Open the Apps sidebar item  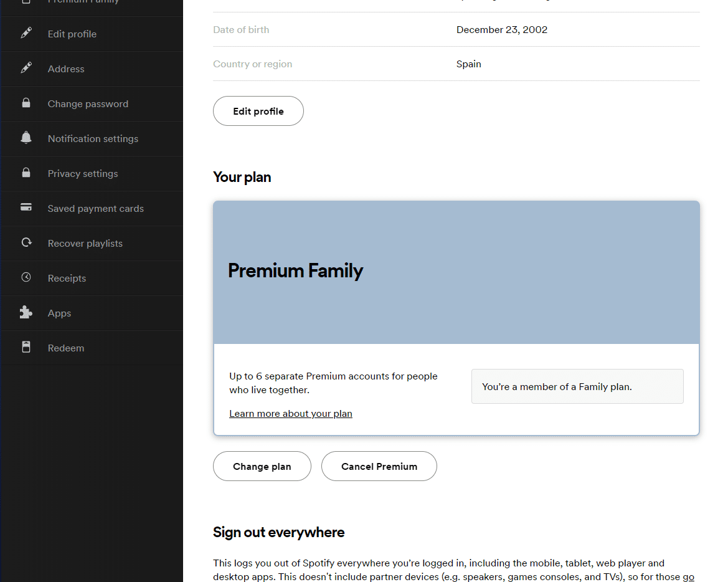[59, 313]
